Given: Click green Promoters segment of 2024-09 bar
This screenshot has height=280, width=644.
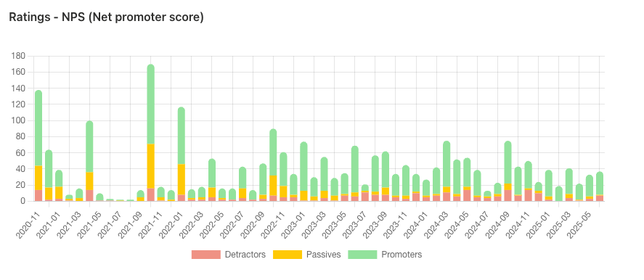Looking at the screenshot, I should pos(508,162).
